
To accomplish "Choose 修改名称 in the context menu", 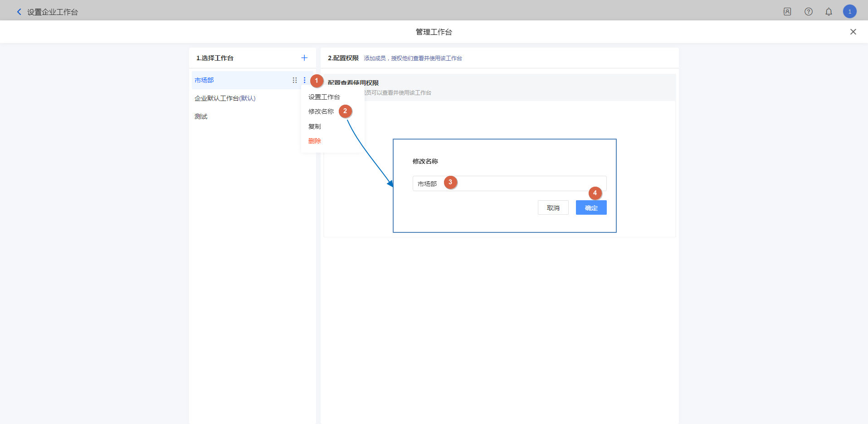I will pyautogui.click(x=321, y=111).
